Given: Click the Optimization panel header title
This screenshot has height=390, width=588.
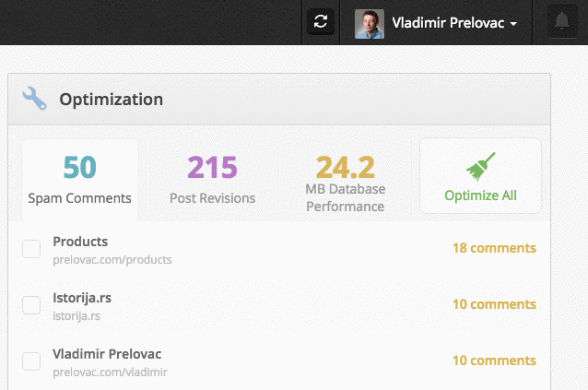Looking at the screenshot, I should coord(112,100).
